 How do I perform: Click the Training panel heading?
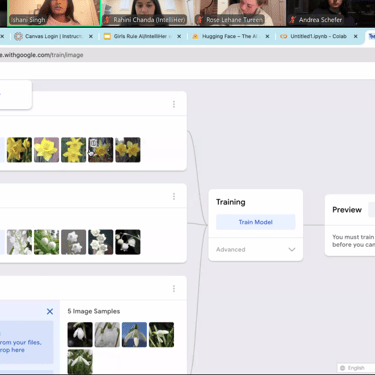(231, 202)
